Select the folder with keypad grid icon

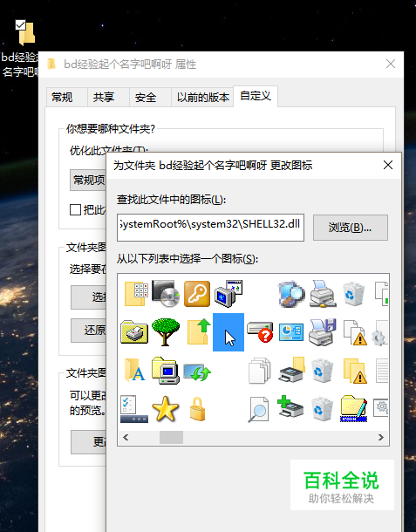tap(134, 294)
